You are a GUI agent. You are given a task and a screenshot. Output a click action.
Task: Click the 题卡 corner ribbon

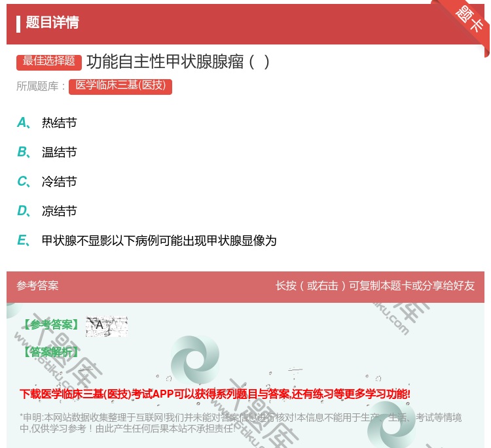(x=469, y=20)
